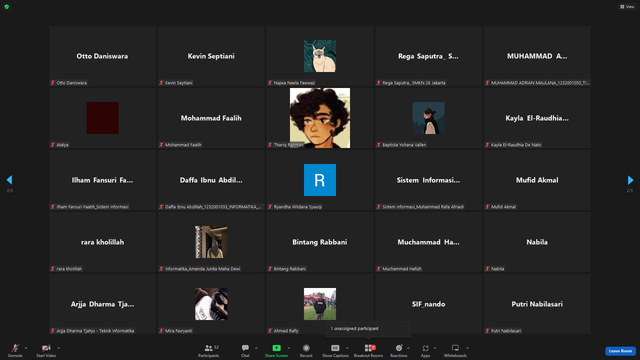Screen dimensions: 640x360
Task: Click Ahmad Rafly's profile photo
Action: [320, 304]
